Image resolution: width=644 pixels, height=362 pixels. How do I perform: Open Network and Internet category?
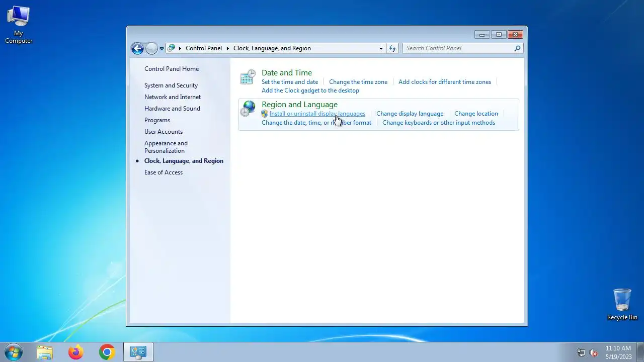pyautogui.click(x=173, y=97)
